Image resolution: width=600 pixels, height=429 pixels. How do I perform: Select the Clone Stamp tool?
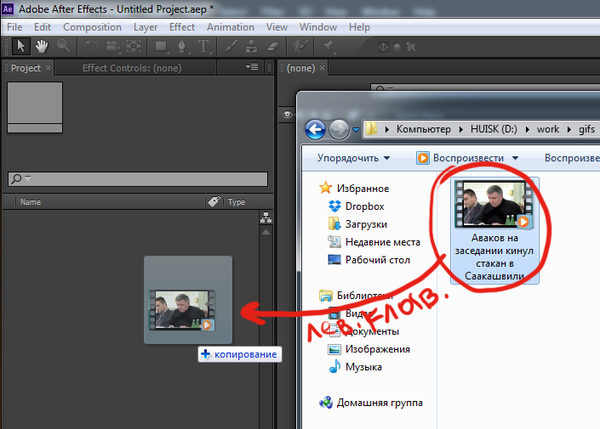click(x=251, y=47)
